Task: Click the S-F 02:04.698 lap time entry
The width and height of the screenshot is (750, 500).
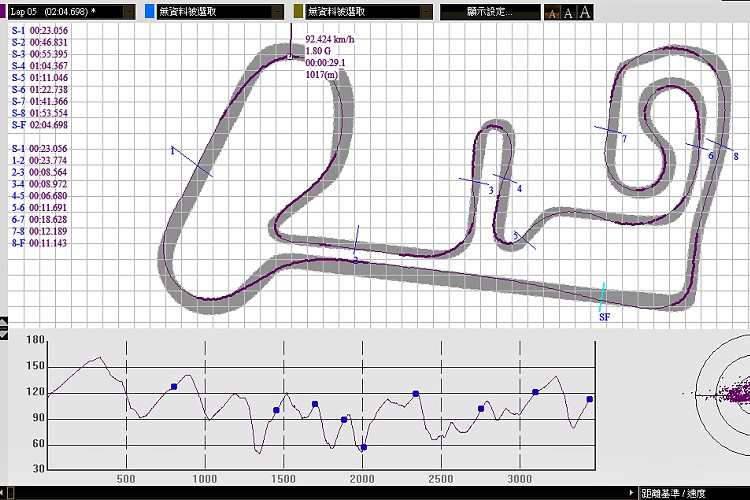Action: click(39, 125)
